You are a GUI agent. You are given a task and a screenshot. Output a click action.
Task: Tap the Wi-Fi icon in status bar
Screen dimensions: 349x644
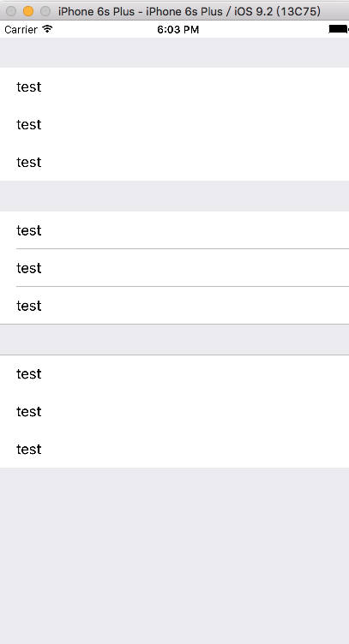point(48,29)
